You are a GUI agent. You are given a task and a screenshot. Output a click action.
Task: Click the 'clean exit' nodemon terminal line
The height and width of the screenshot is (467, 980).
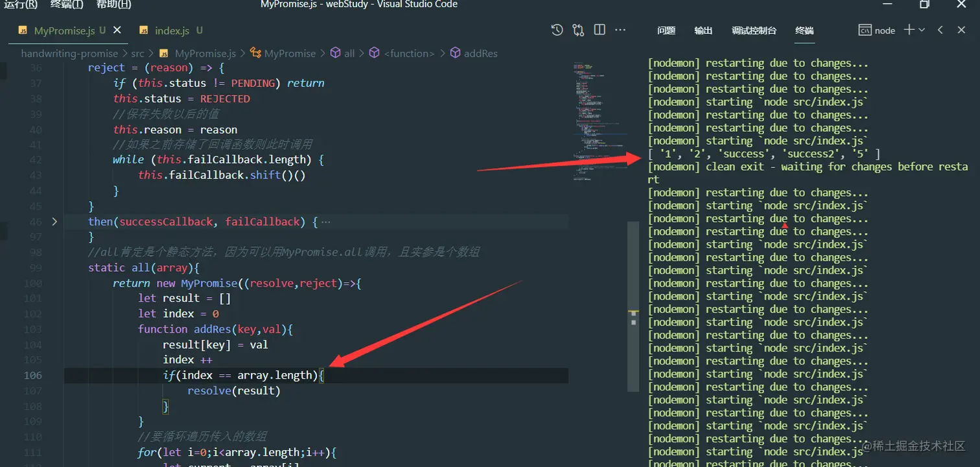click(x=808, y=173)
